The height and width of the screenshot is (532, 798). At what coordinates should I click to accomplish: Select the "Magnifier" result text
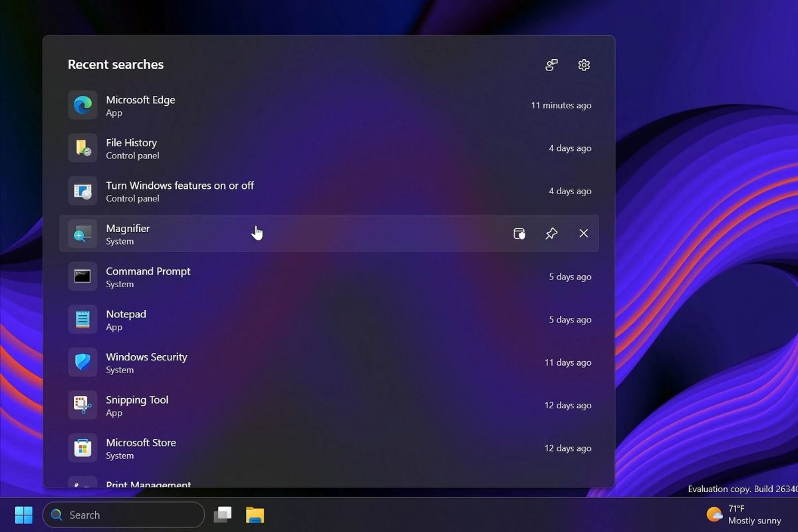click(x=128, y=228)
